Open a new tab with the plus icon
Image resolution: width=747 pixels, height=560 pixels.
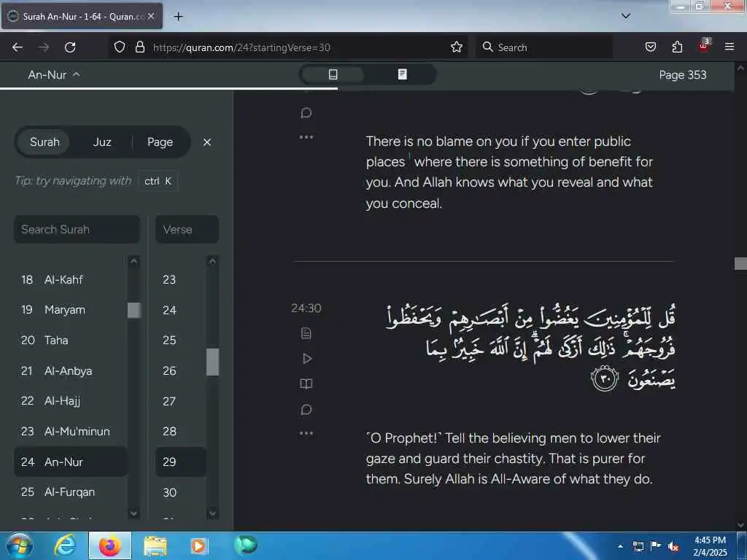coord(178,17)
